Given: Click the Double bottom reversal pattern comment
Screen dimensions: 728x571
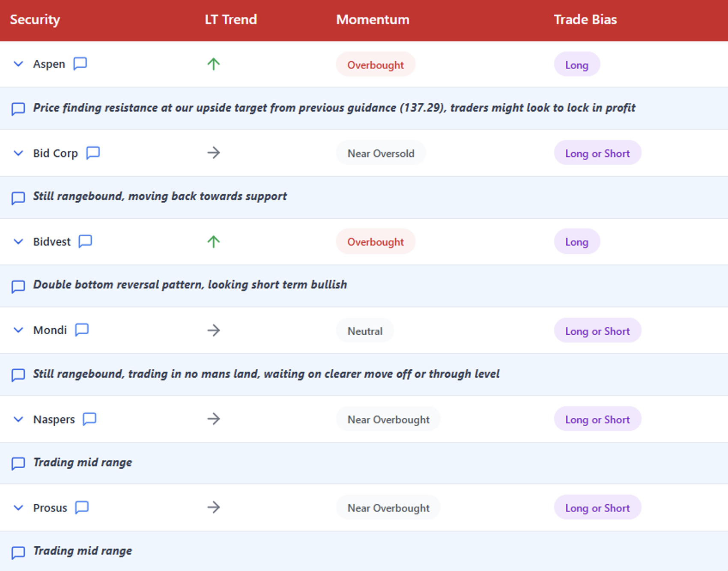Looking at the screenshot, I should pos(190,285).
